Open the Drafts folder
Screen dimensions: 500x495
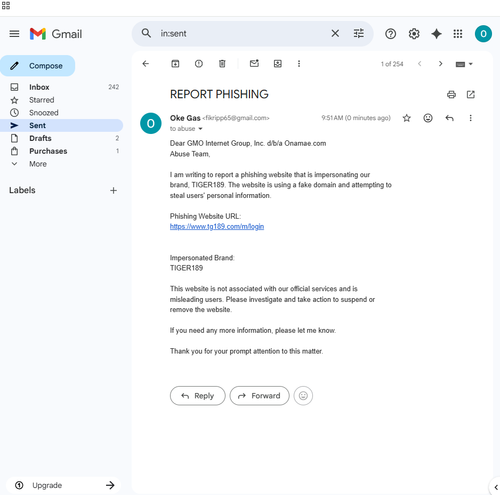tap(62, 138)
